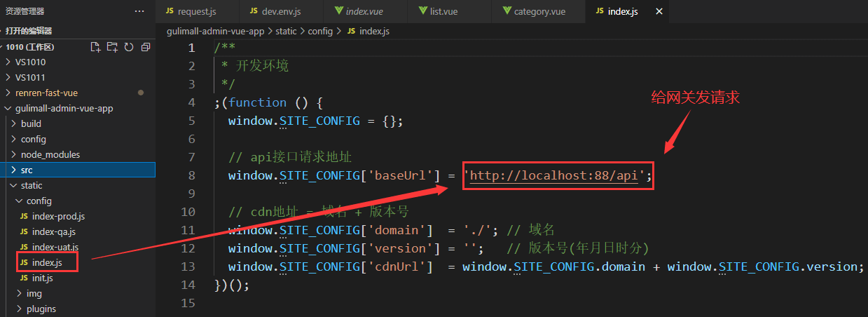
Task: Click line number 8 in the gutter
Action: [192, 175]
